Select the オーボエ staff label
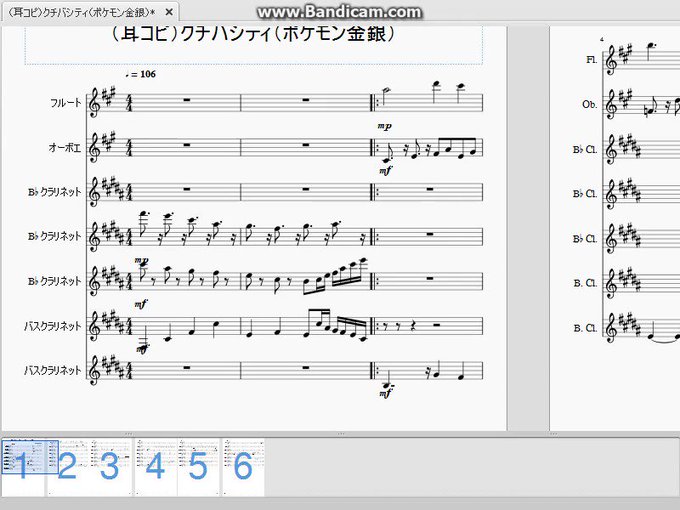 pyautogui.click(x=65, y=148)
